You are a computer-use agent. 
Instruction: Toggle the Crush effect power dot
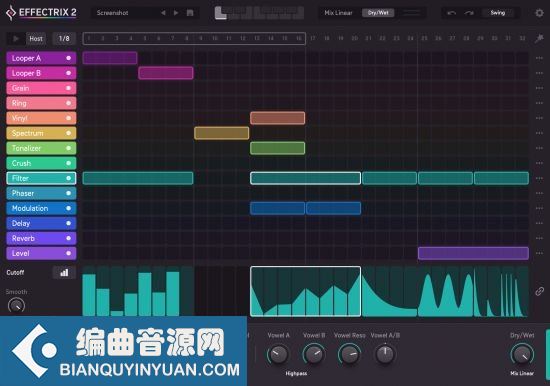[x=69, y=163]
